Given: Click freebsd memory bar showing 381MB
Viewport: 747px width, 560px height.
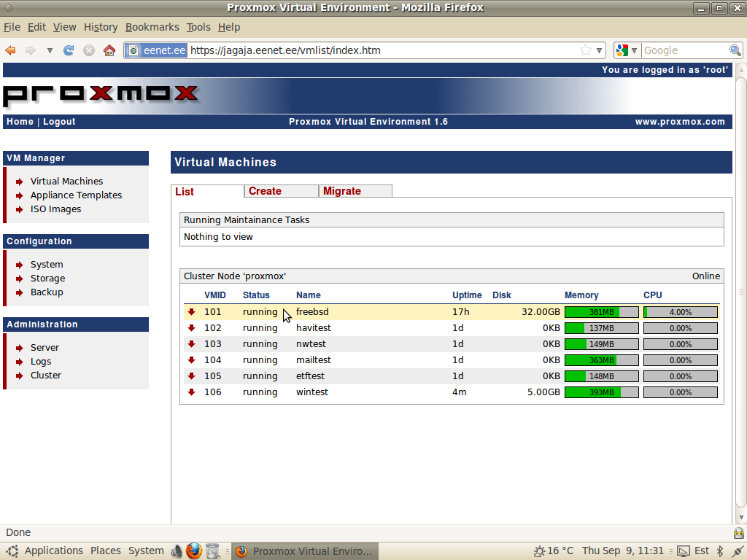Looking at the screenshot, I should coord(602,312).
